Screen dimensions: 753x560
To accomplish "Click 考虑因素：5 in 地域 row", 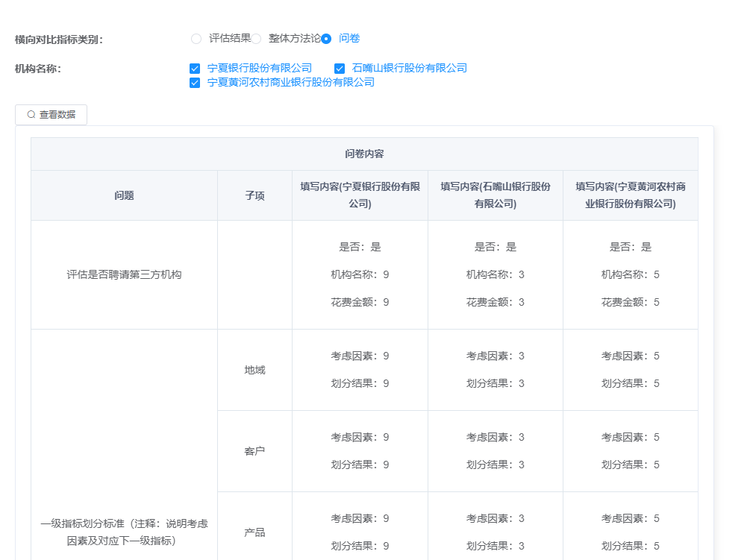I will 631,356.
